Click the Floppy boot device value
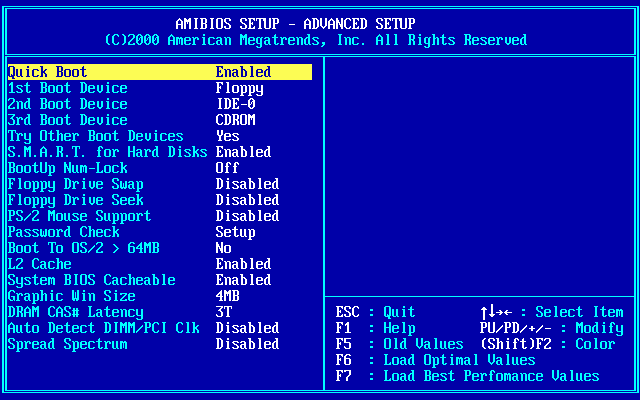 pos(240,88)
